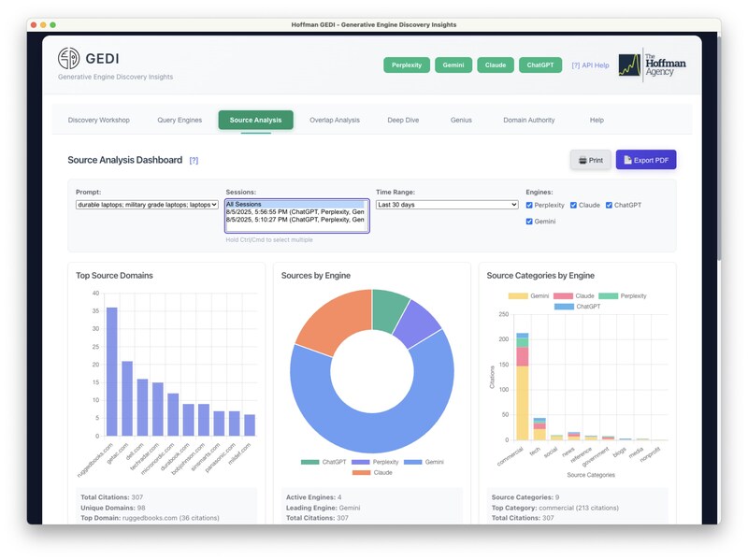
Task: Switch to the Discovery Workshop tab
Action: click(x=99, y=121)
